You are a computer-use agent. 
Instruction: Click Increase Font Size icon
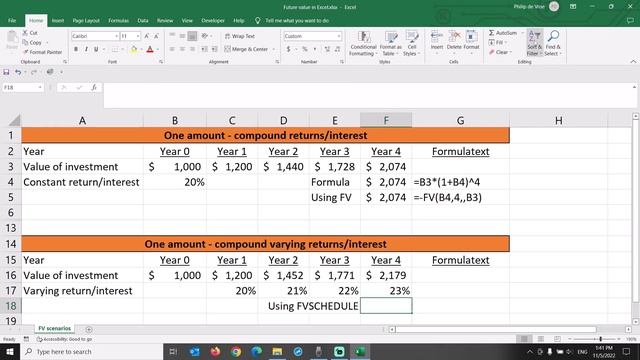coord(147,36)
